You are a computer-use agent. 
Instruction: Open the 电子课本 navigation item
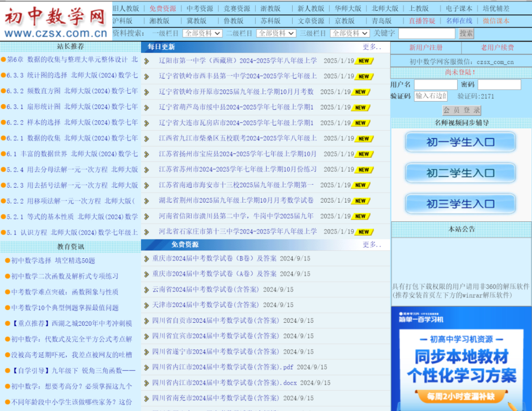pos(459,8)
